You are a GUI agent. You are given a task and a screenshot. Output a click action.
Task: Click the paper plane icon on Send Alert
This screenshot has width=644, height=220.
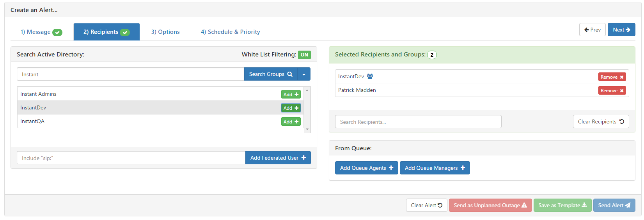pos(628,205)
